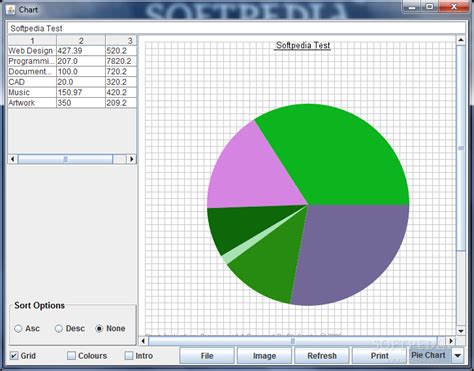Screen dimensions: 474x371
Task: Click the chart's vertical scroll down arrow
Action: point(461,331)
